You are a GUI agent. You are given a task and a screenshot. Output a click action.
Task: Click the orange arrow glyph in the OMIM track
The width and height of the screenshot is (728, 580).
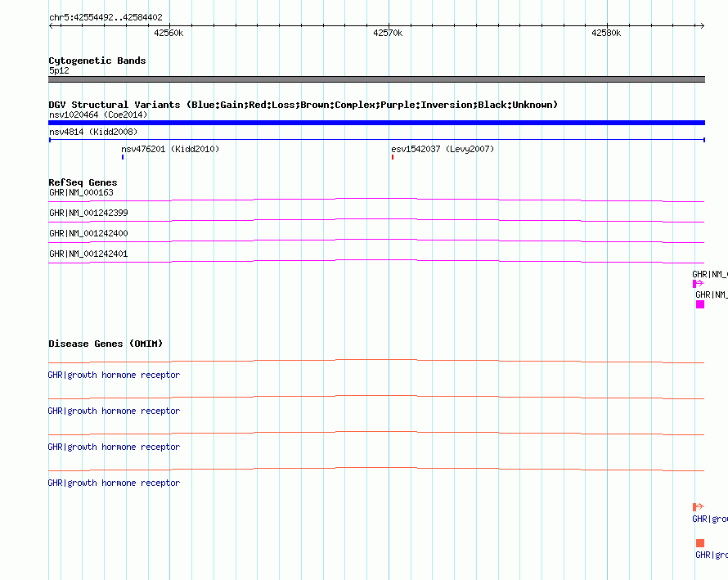[699, 506]
